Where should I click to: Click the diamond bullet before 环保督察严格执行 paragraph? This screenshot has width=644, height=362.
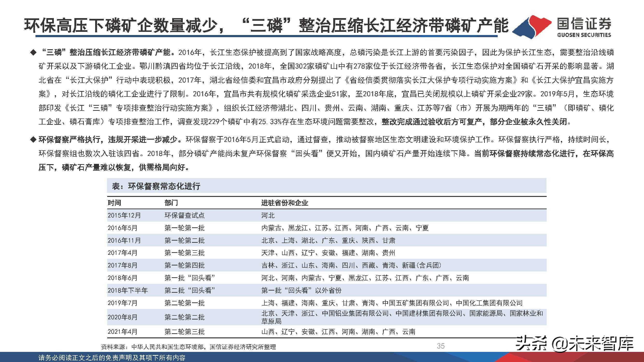33,140
